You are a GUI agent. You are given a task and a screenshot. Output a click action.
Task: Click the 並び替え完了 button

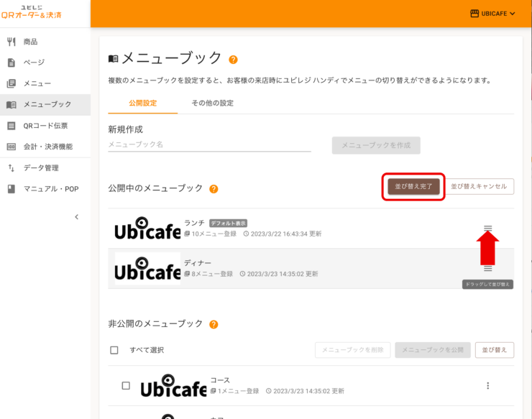[x=413, y=187]
